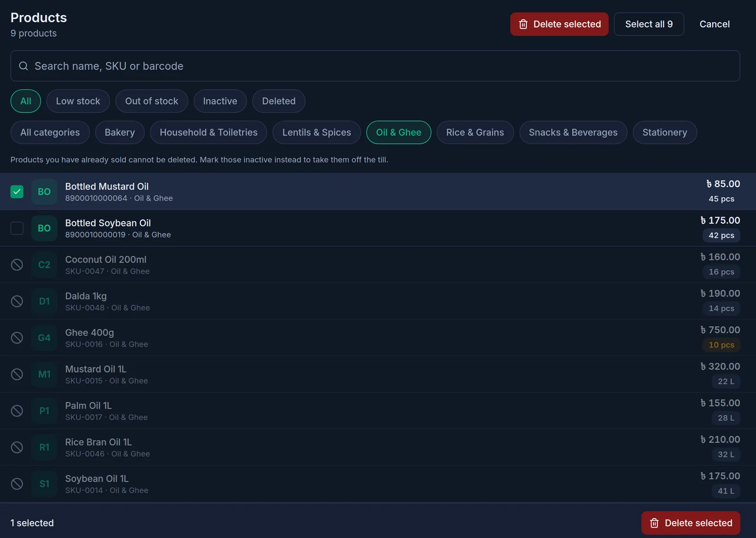This screenshot has width=756, height=538.
Task: Click the not-deletable icon beside Dalda 1kg
Action: (x=17, y=301)
